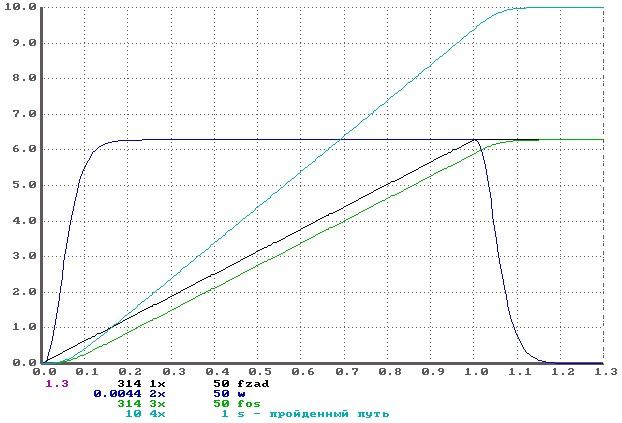Screen dimensions: 622x423
Task: Click the horizontal time axis label 1.1
Action: pos(520,372)
